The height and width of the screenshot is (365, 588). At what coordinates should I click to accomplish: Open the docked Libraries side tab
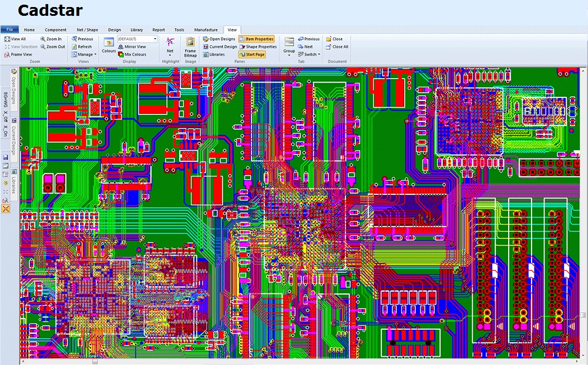(14, 184)
